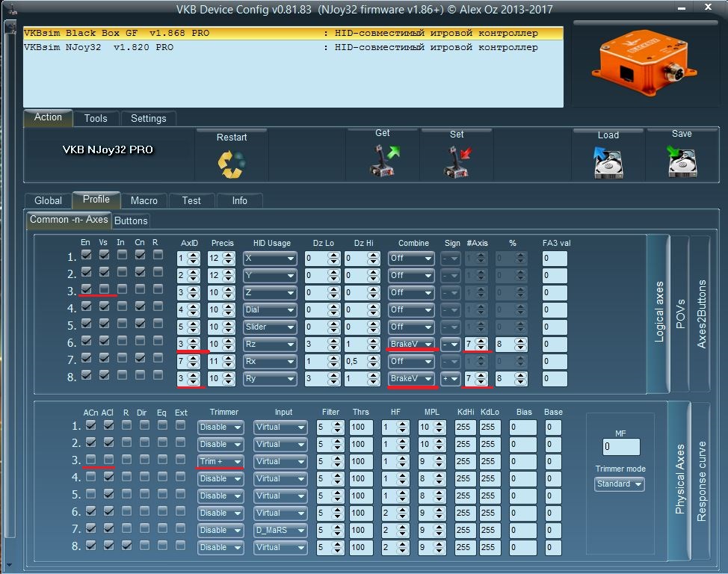Toggle In checkbox for logical axis 4

coord(122,306)
